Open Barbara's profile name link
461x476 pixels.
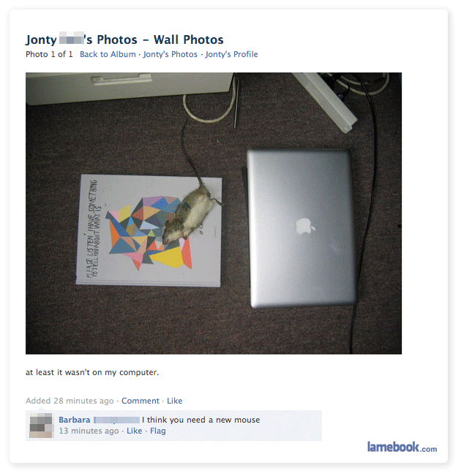point(75,420)
